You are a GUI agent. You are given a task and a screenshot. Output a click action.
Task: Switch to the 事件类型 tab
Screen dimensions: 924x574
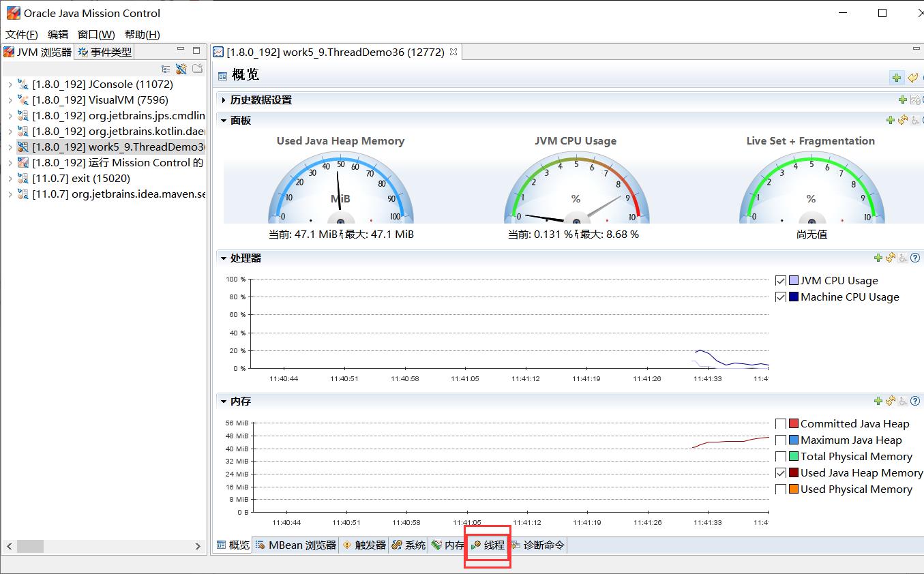coord(104,52)
